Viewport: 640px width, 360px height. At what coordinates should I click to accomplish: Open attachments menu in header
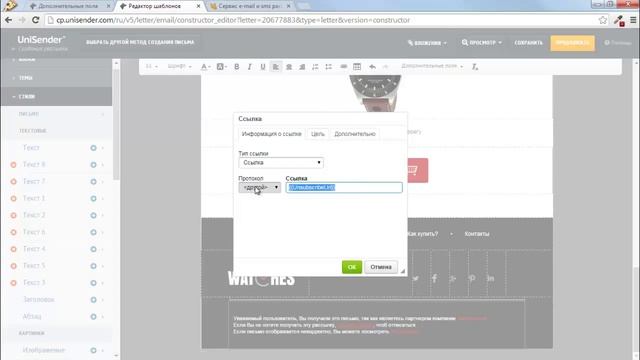click(x=427, y=43)
